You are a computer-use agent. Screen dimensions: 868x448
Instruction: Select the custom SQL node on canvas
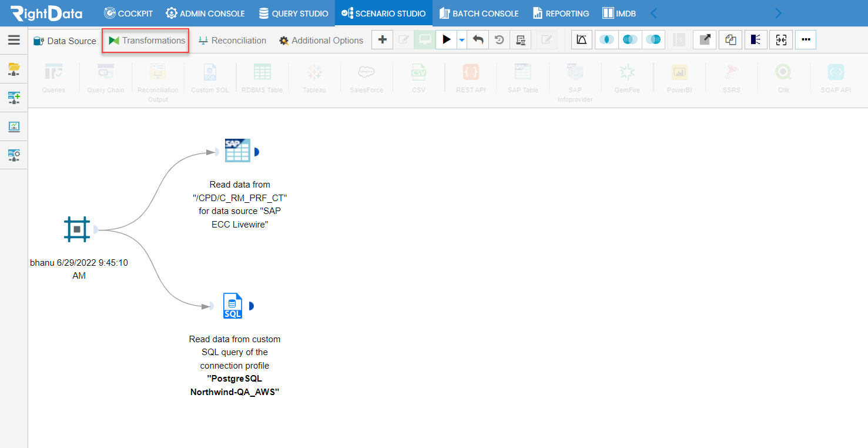tap(233, 306)
